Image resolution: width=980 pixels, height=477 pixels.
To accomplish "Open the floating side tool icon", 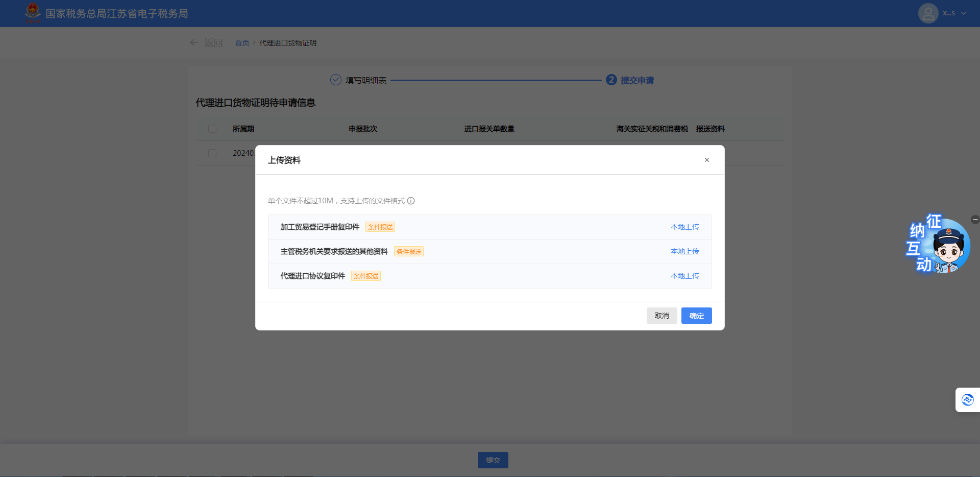I will pos(967,400).
